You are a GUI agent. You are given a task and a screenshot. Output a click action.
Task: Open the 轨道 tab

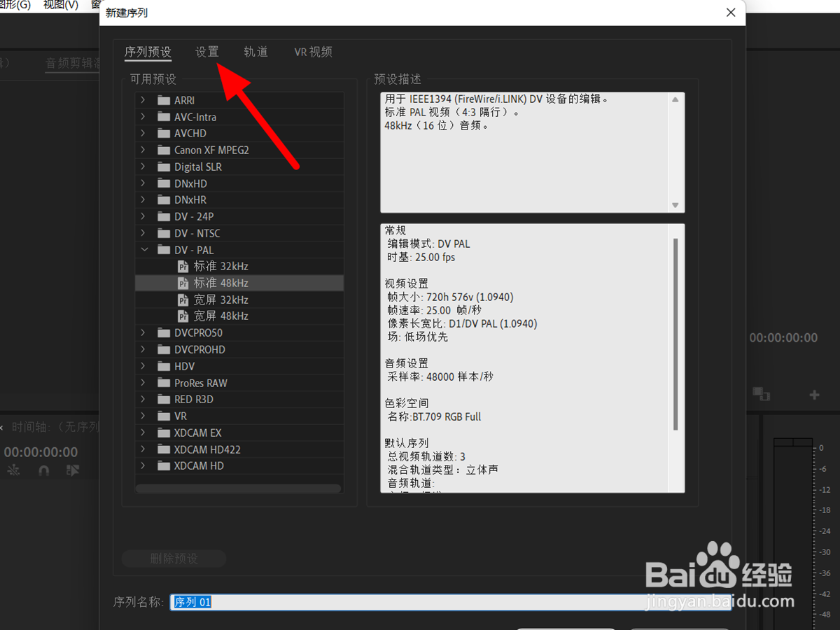(255, 52)
